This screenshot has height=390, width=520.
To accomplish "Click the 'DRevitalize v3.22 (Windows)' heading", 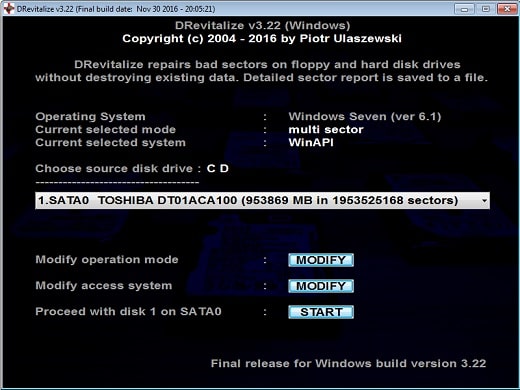I will pos(263,26).
